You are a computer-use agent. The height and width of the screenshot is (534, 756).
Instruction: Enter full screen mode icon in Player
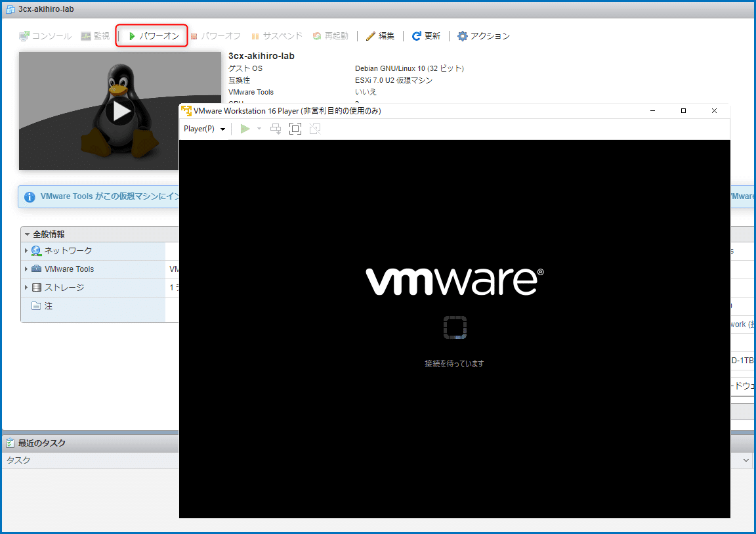pyautogui.click(x=295, y=129)
